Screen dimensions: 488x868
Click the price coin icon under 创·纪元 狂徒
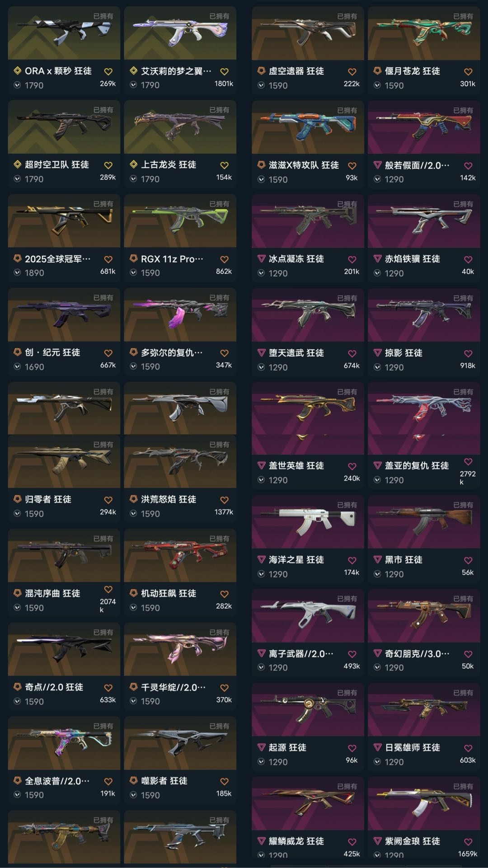point(17,366)
